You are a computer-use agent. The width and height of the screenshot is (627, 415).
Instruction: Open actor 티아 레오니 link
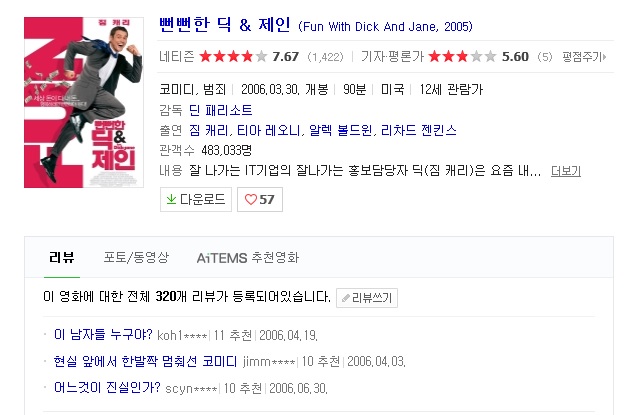coord(269,130)
